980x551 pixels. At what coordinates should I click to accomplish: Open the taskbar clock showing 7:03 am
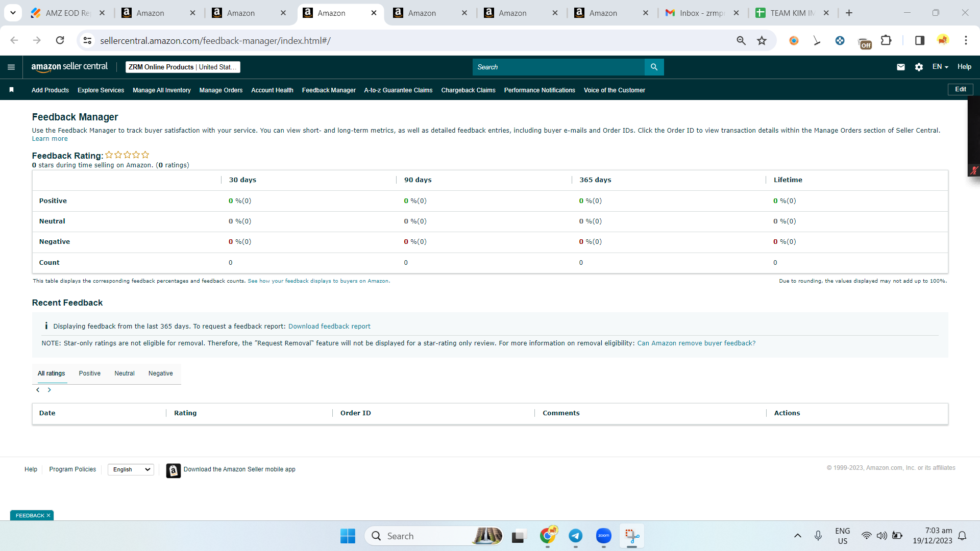(x=933, y=536)
